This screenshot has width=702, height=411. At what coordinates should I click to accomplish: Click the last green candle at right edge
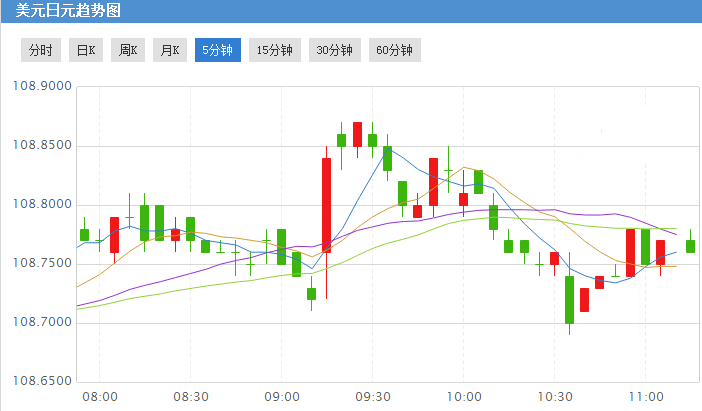[x=690, y=246]
